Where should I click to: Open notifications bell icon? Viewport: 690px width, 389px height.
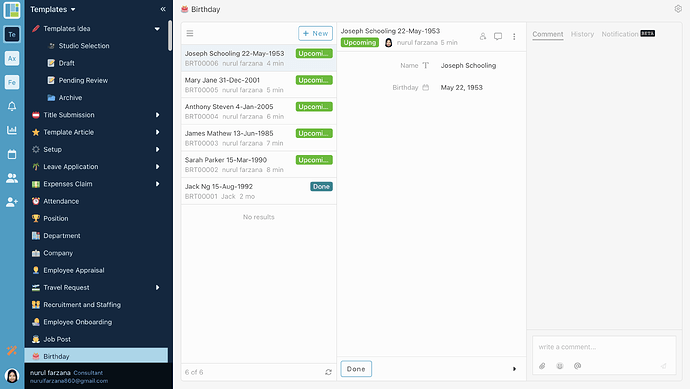[12, 106]
